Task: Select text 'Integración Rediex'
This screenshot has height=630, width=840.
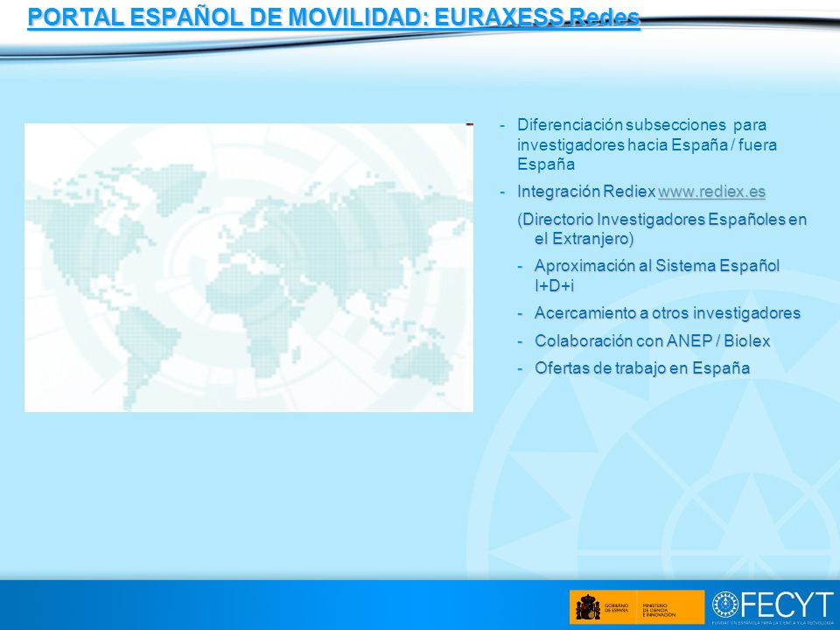Action: 586,192
